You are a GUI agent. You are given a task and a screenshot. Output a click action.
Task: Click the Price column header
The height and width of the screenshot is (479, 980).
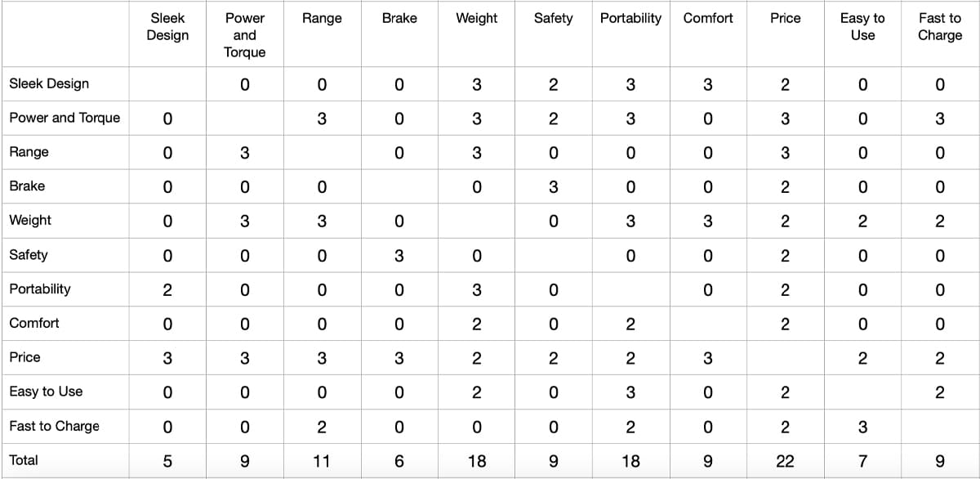pyautogui.click(x=785, y=18)
